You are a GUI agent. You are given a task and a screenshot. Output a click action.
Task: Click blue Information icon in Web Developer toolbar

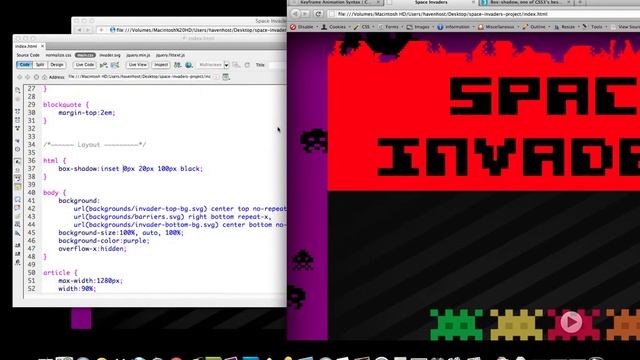440,27
